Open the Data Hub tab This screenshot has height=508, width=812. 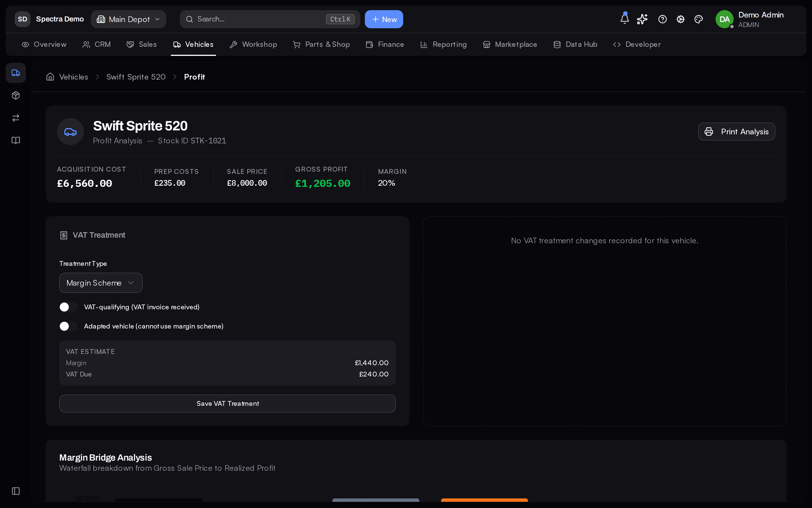point(575,44)
